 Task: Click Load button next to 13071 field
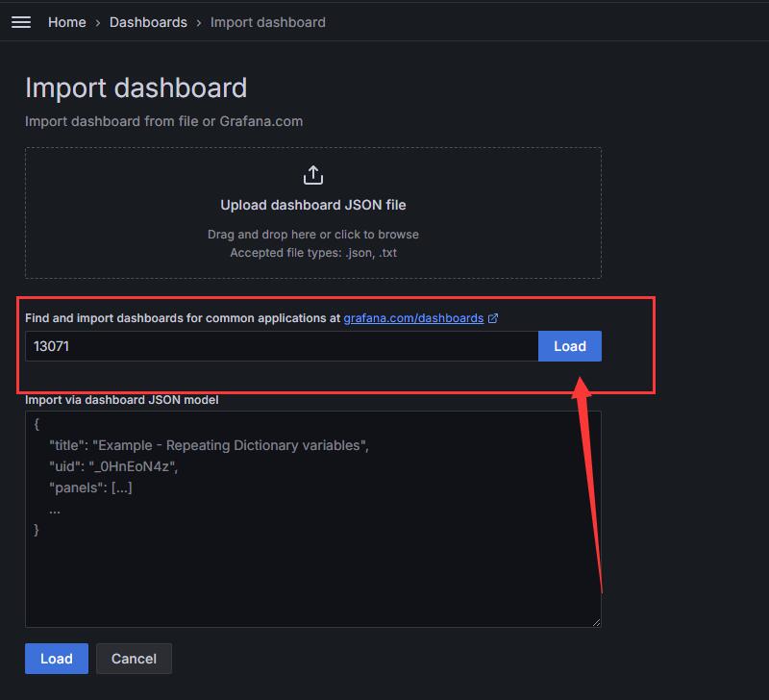click(570, 346)
